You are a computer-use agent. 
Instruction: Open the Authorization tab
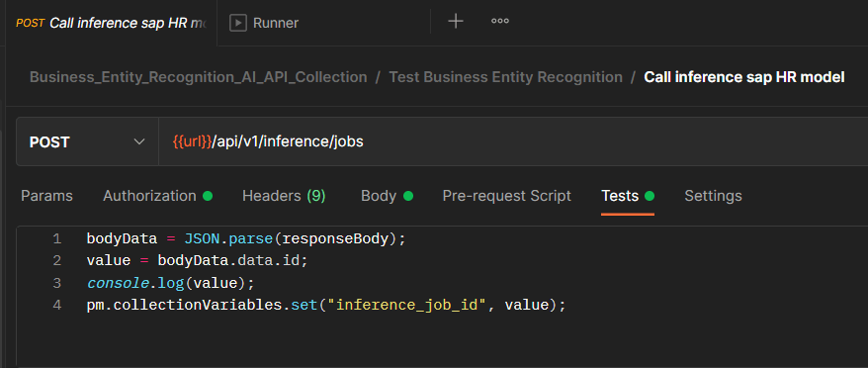pos(157,196)
